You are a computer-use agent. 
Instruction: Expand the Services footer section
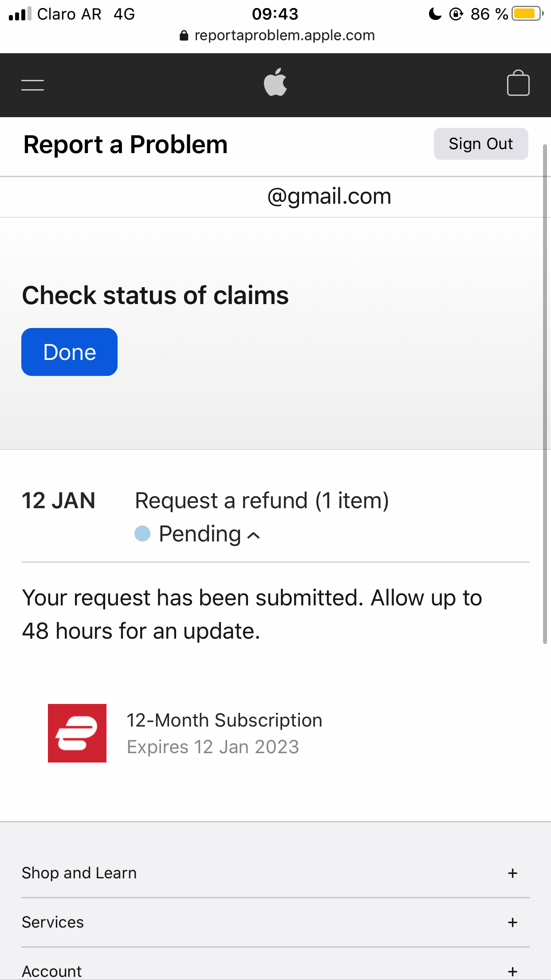512,922
